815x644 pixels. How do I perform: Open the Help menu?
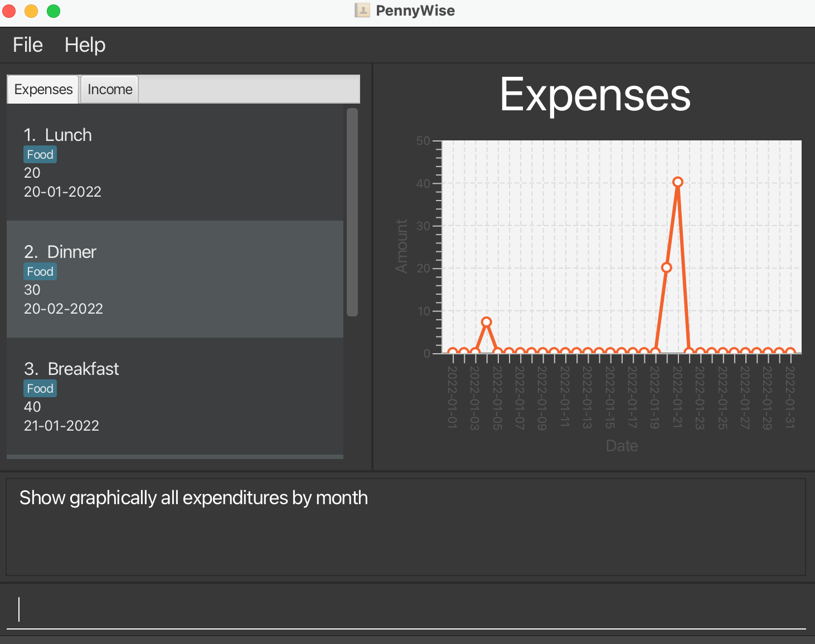click(x=85, y=45)
